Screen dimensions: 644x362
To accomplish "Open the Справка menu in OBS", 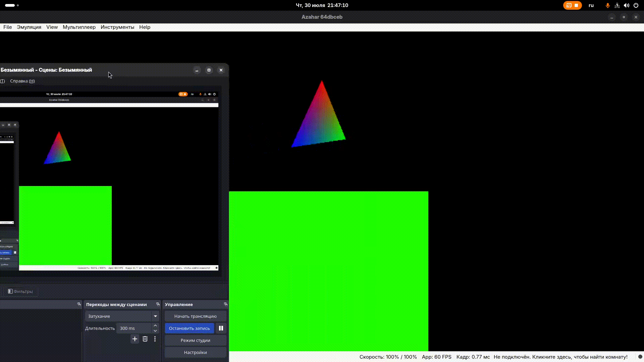I will pyautogui.click(x=22, y=81).
